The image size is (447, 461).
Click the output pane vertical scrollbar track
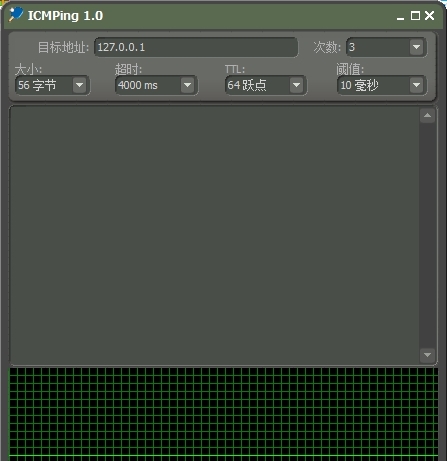tap(427, 235)
